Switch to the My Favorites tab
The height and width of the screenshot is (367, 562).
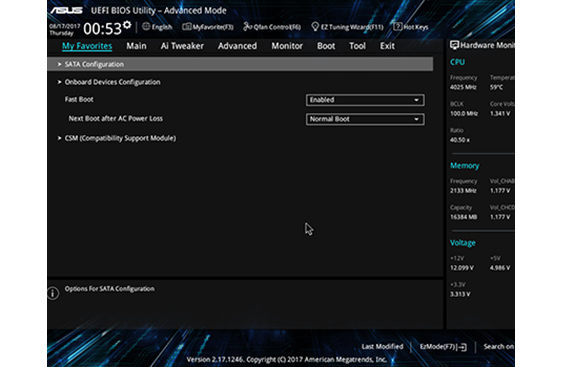pyautogui.click(x=87, y=46)
